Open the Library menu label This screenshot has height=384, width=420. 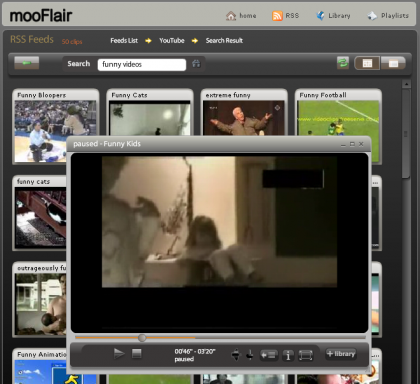(x=339, y=16)
